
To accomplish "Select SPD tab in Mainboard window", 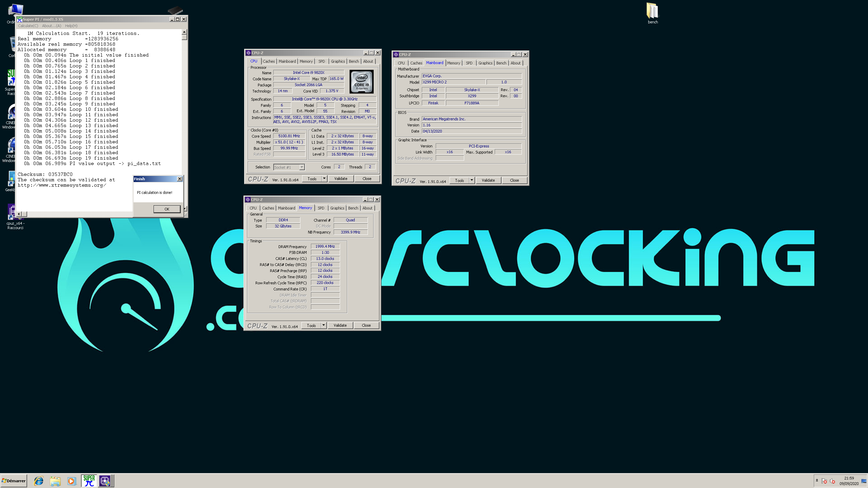I will pos(469,63).
